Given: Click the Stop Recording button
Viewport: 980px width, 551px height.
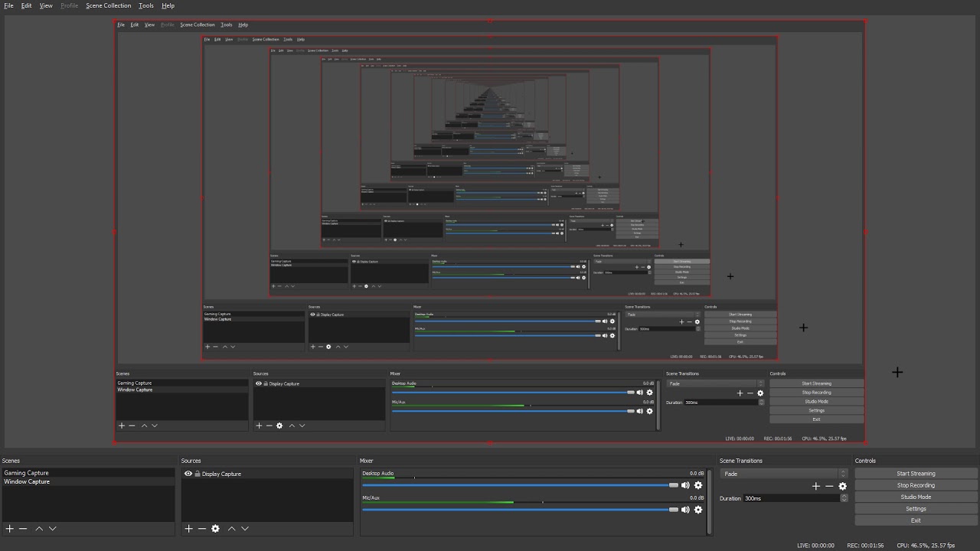Looking at the screenshot, I should click(916, 485).
